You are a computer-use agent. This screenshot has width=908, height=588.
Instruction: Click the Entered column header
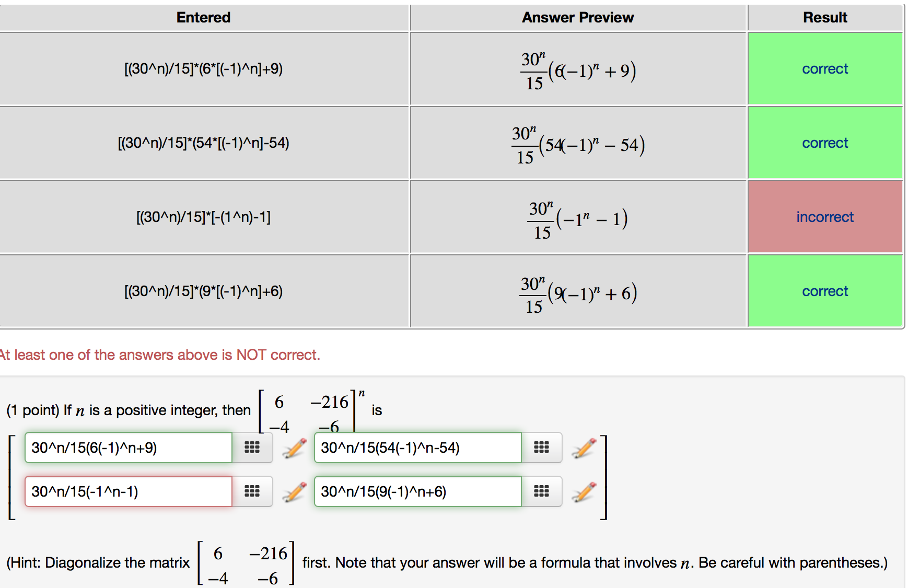coord(203,17)
